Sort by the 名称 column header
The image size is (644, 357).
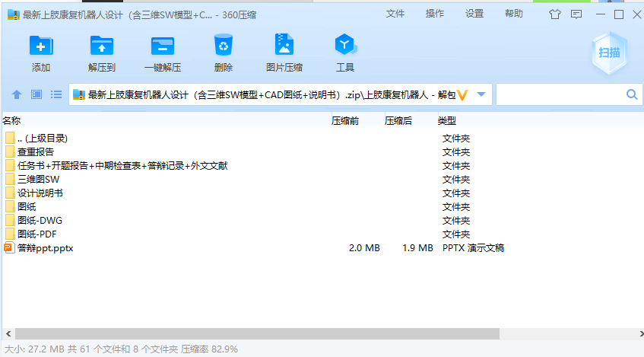(11, 120)
